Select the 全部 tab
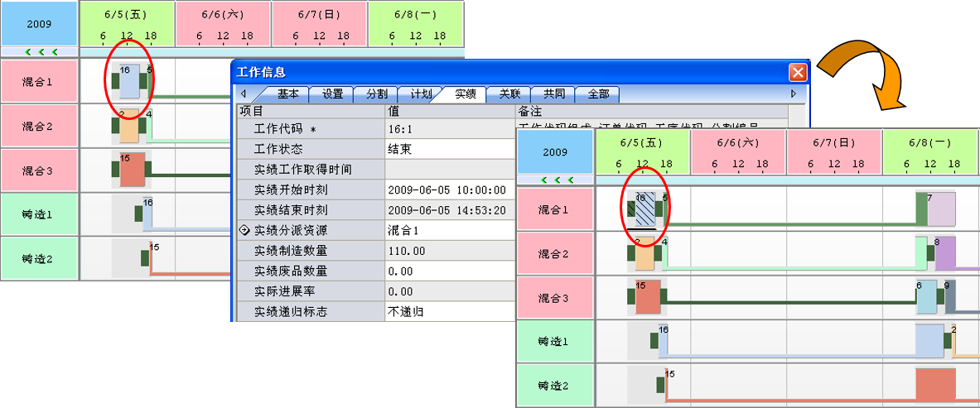Viewport: 980px width, 408px height. 598,94
